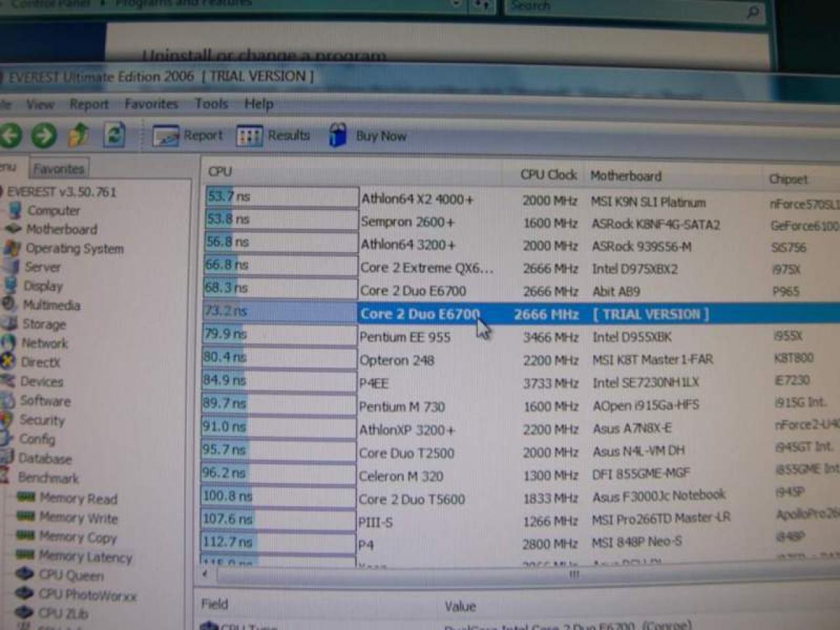
Task: Click the CPU ZLib benchmark icon
Action: (x=24, y=612)
